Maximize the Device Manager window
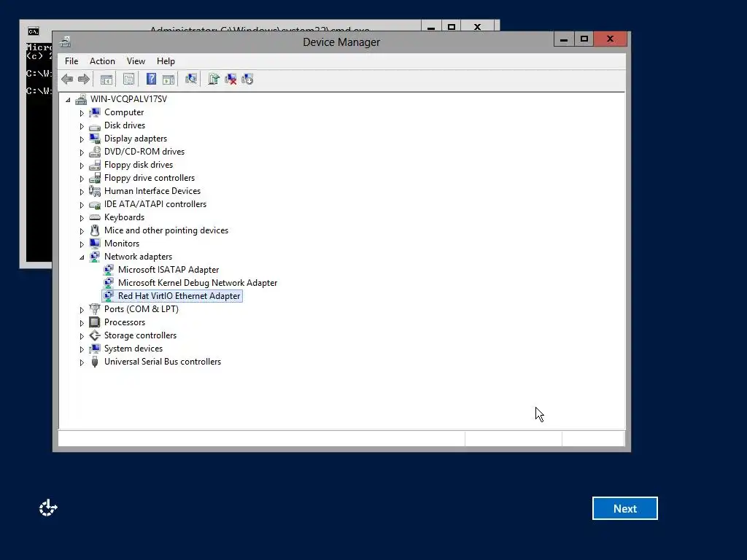 pos(584,39)
